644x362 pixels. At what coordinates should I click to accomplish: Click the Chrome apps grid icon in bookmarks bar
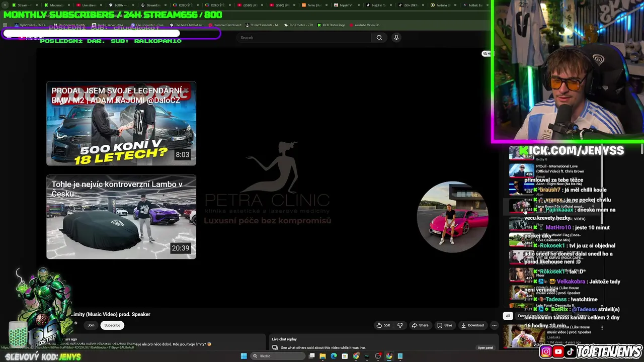click(5, 25)
